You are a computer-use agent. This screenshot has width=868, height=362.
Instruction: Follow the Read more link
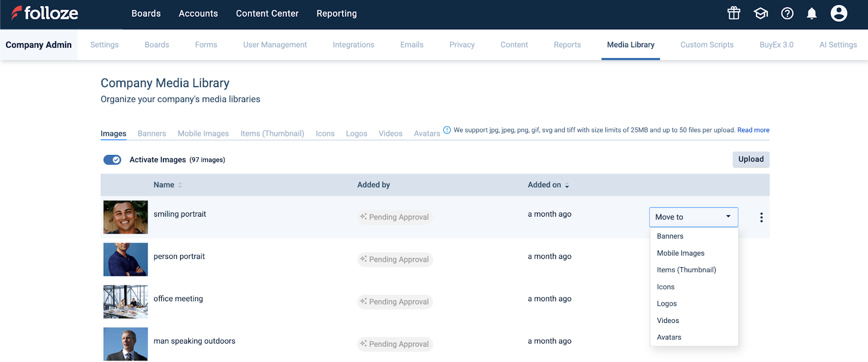(753, 130)
